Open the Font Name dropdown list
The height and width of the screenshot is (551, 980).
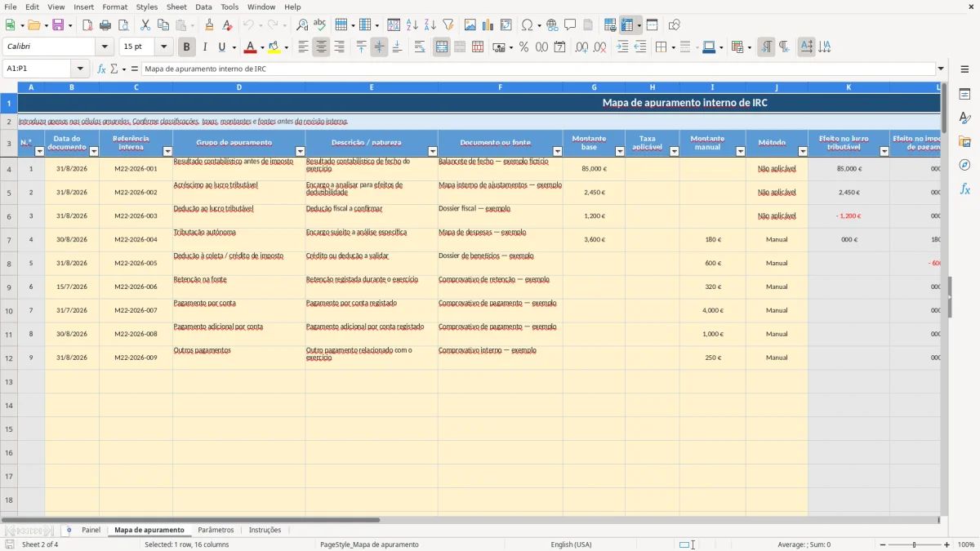(105, 47)
